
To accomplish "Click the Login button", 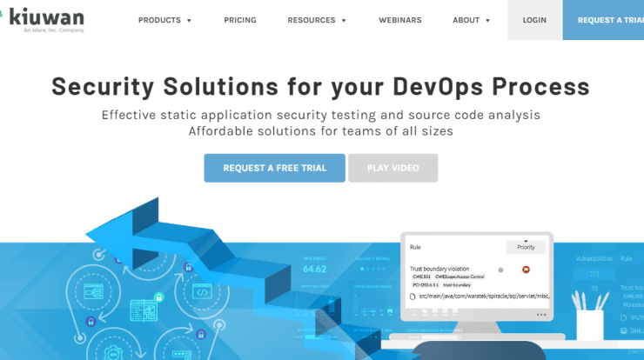I will coord(534,20).
